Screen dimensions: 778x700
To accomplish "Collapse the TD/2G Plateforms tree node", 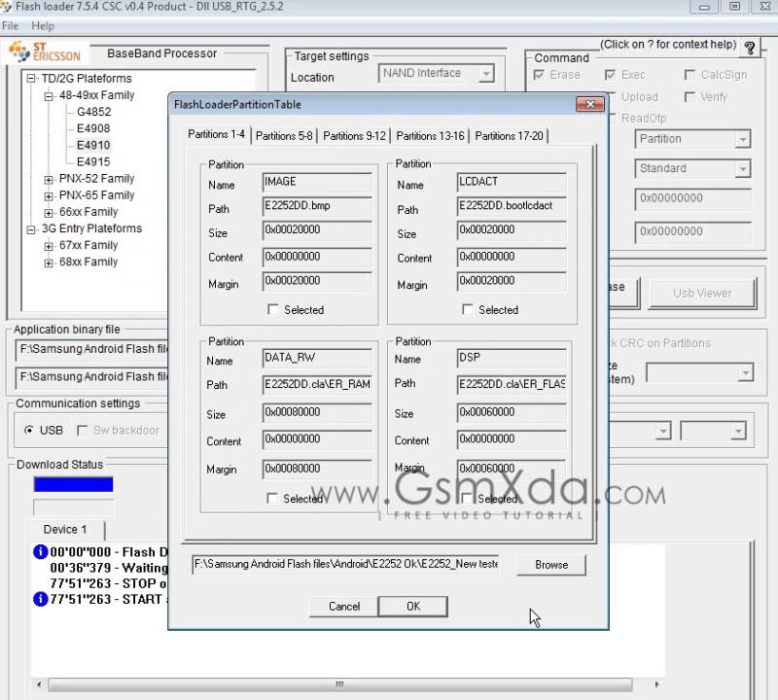I will pyautogui.click(x=31, y=79).
